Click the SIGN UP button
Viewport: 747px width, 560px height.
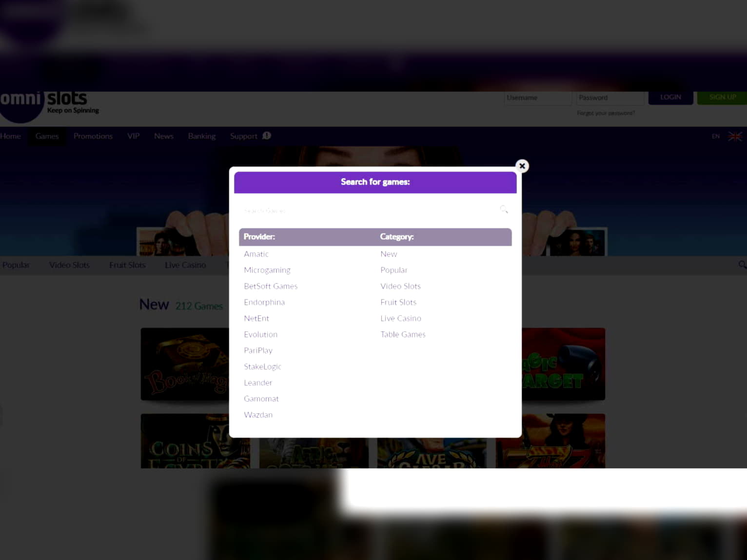pyautogui.click(x=722, y=97)
